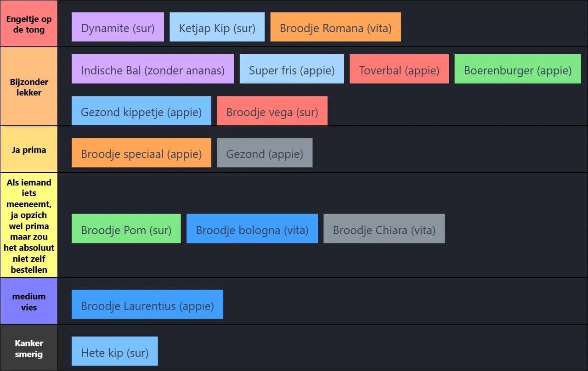Click the Super fris (appie) tile
Screen dimensions: 588x371
pyautogui.click(x=292, y=69)
